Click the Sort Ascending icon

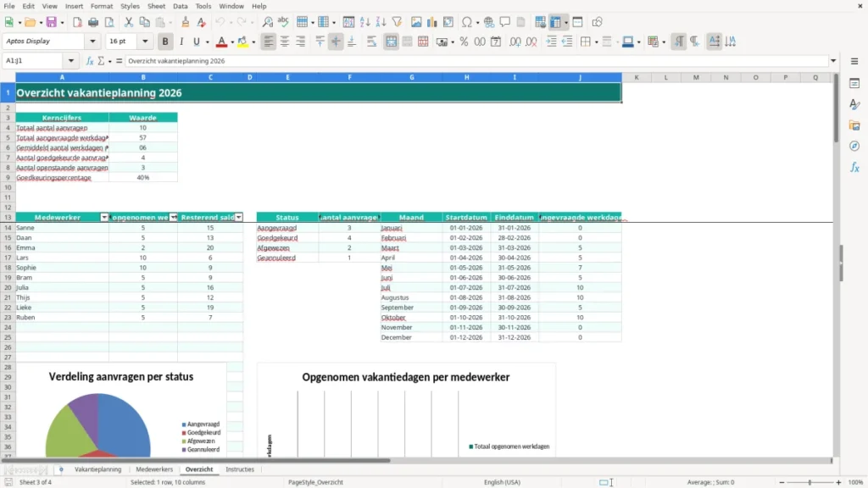tap(364, 22)
